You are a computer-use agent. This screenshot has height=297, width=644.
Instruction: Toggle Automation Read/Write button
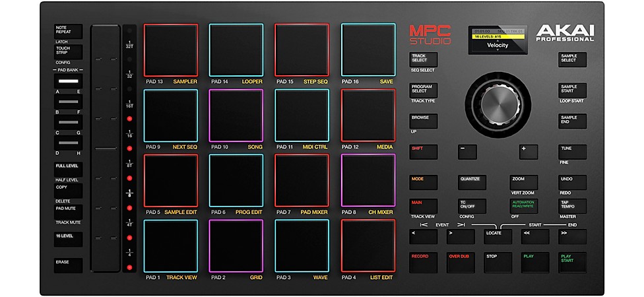click(524, 206)
